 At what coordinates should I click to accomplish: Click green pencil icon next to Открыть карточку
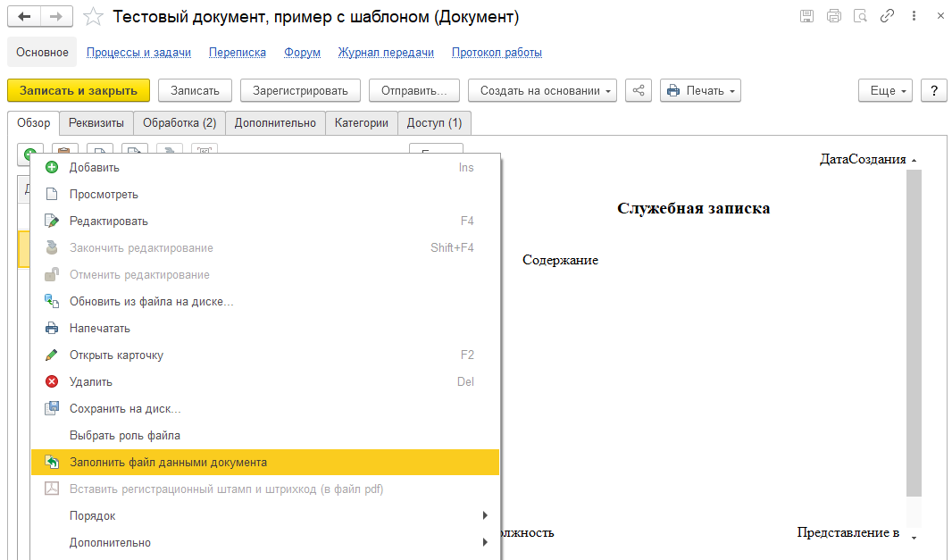tap(52, 355)
